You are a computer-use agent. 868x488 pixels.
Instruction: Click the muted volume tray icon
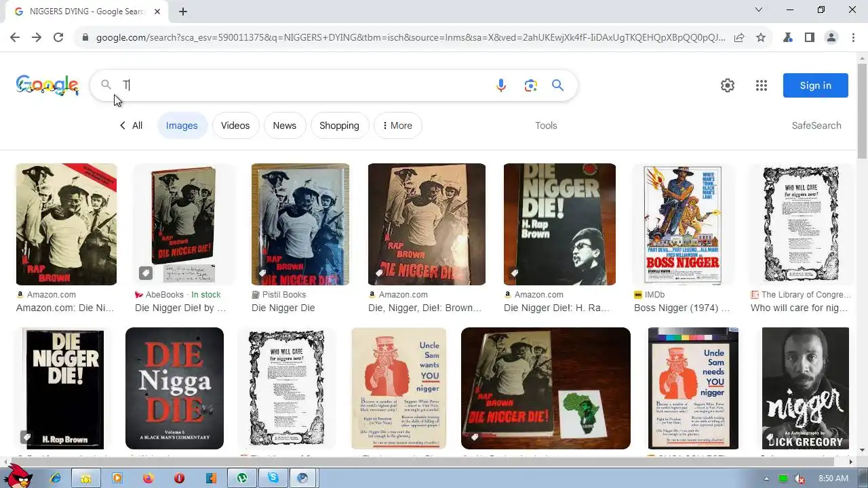(800, 479)
